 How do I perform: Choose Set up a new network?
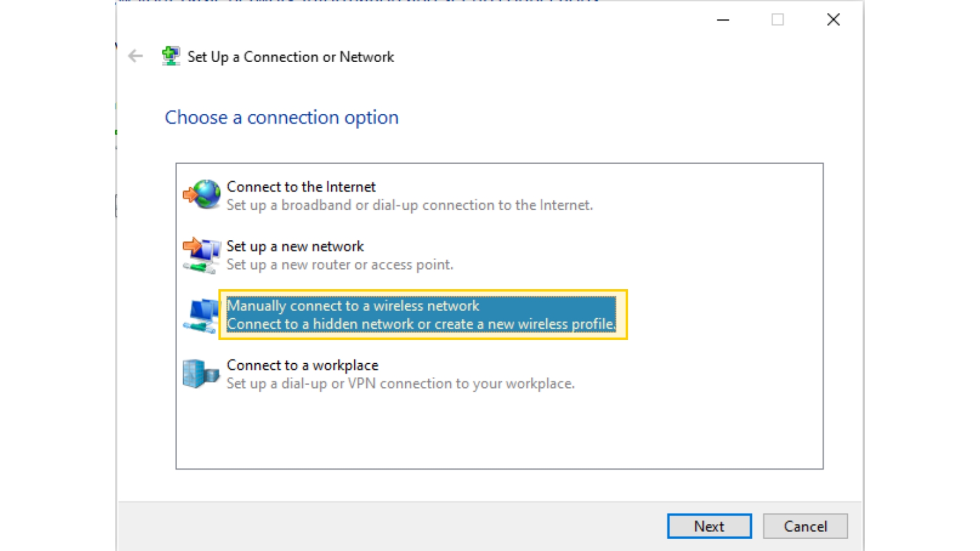click(x=295, y=246)
